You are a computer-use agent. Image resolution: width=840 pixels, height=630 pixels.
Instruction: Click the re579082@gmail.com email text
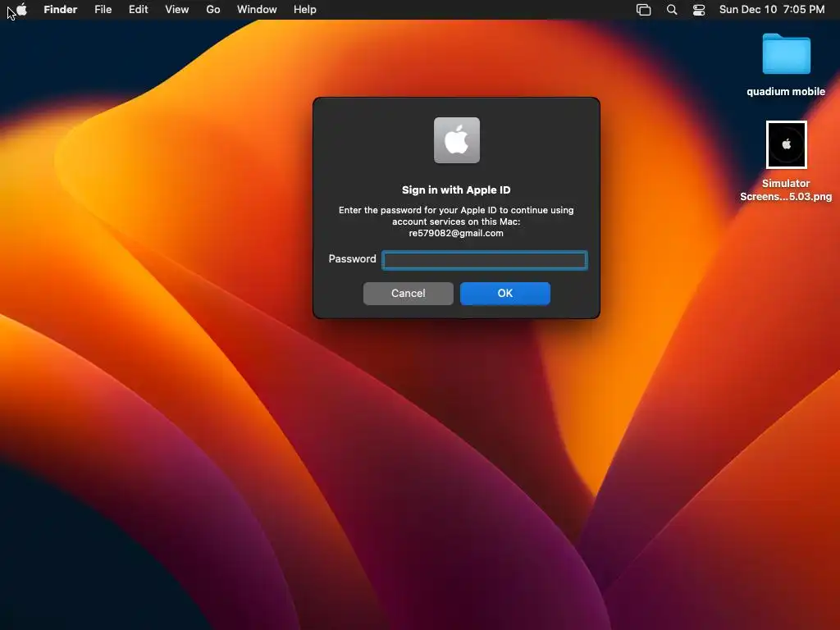[456, 233]
